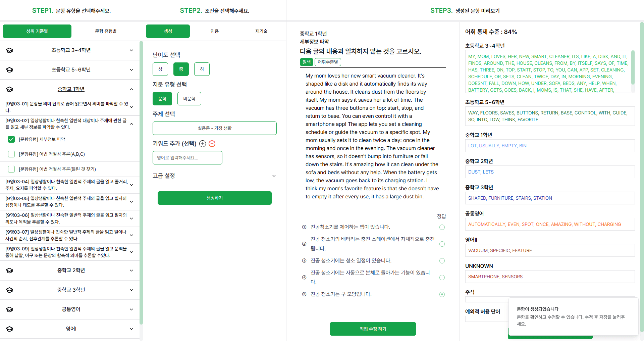Viewport: 644px width, 341px height.
Task: Click the graduation cap icon for 초등학교 3~4학년
Action: (10, 50)
